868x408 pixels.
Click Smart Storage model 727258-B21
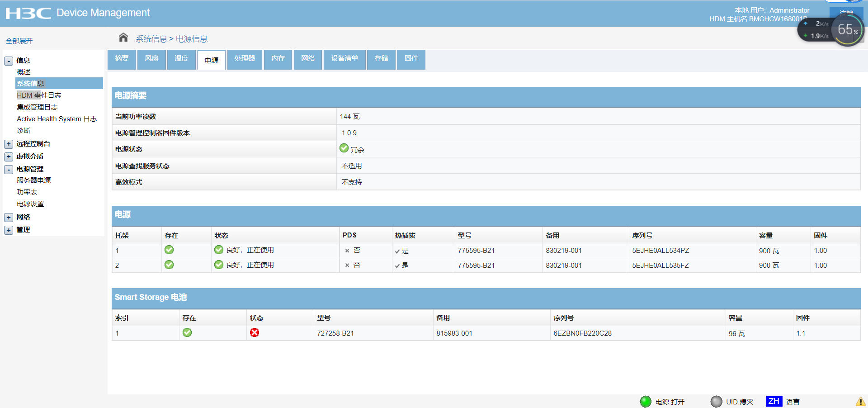click(x=335, y=333)
